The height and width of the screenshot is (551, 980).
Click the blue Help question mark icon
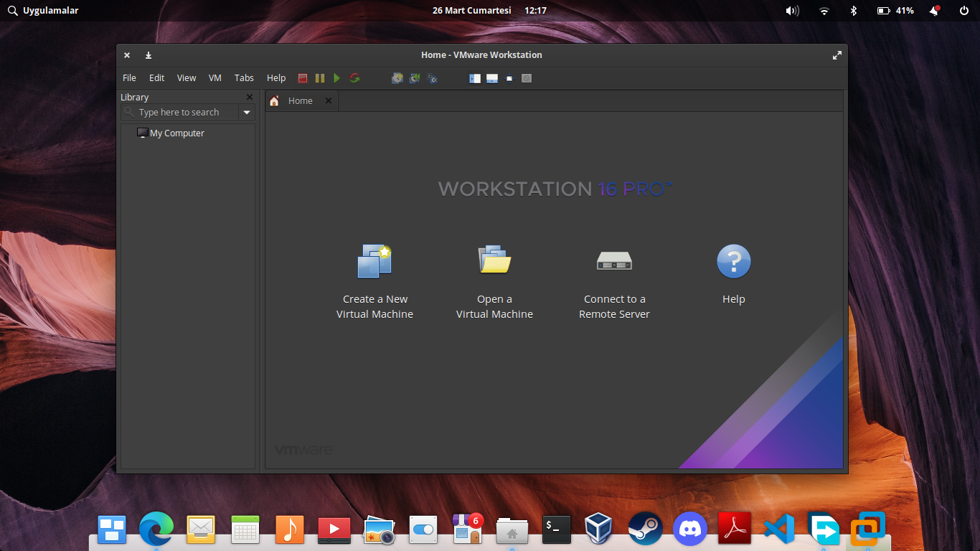coord(733,261)
